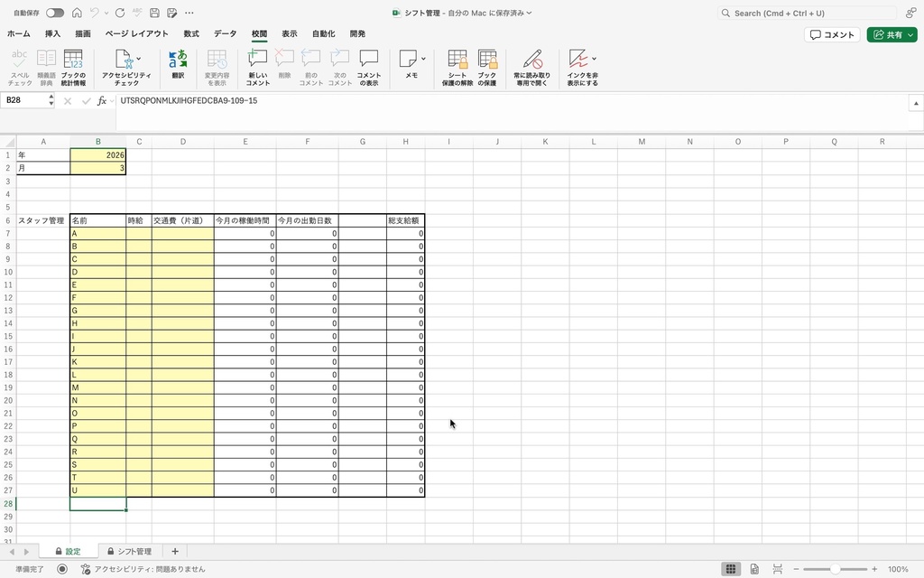Click インクを非表示にする hide ink

coord(580,67)
